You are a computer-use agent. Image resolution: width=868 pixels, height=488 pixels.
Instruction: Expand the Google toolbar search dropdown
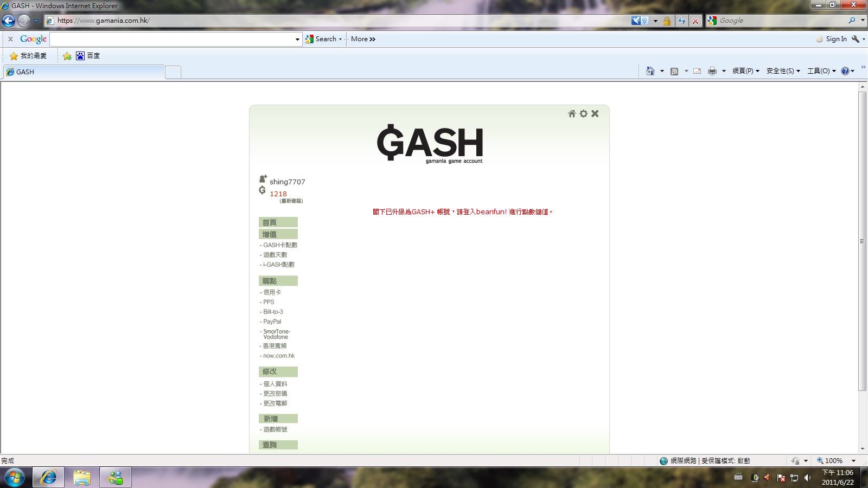coord(297,39)
